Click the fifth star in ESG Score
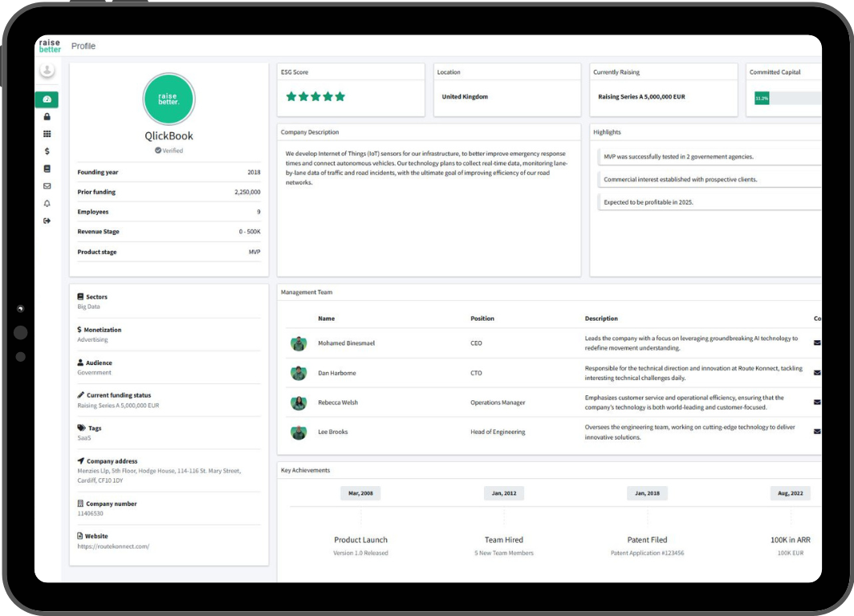Screen dimensions: 854x616 tap(340, 97)
